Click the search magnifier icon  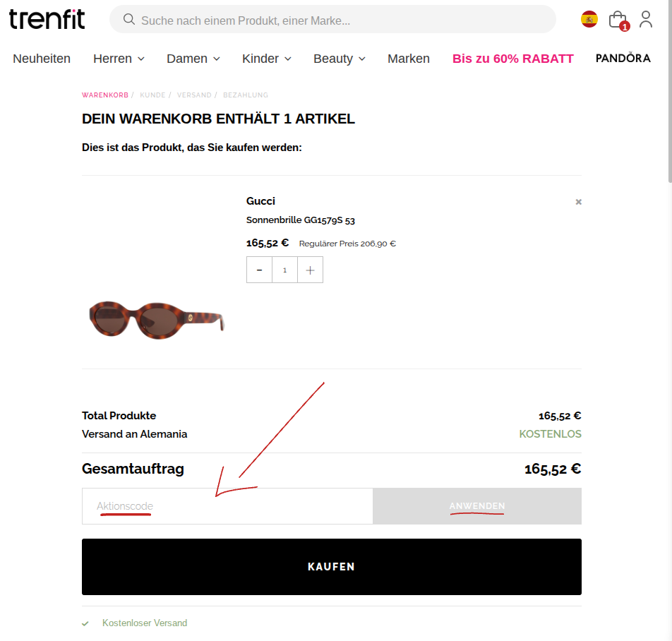tap(128, 20)
